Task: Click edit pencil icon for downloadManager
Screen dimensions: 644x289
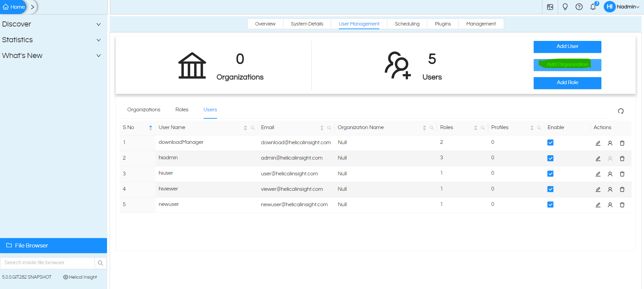Action: tap(598, 143)
